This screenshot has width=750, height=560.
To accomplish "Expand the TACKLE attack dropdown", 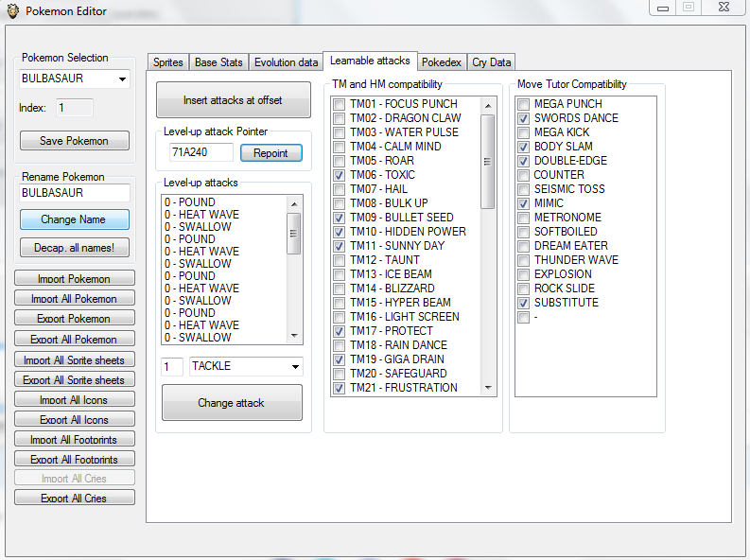I will (295, 367).
